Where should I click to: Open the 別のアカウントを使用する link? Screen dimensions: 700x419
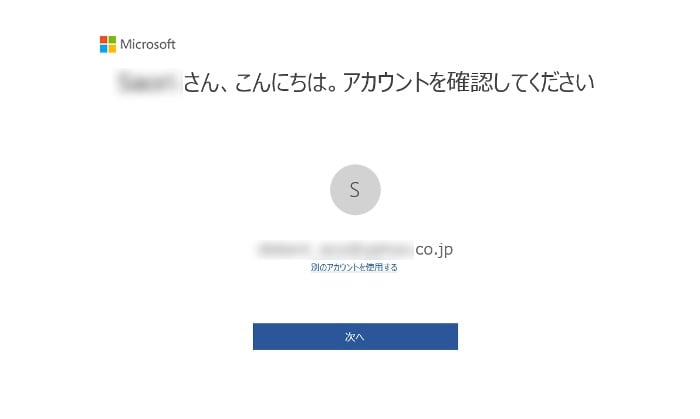(354, 267)
